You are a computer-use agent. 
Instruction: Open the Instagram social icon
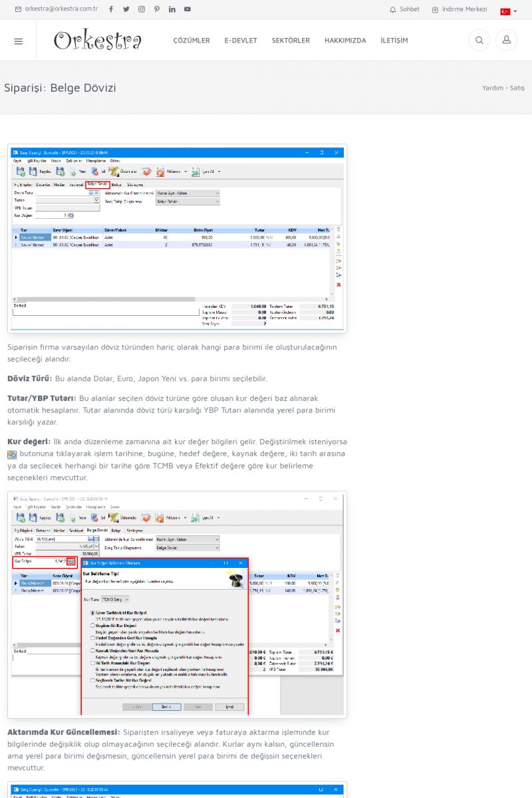[x=142, y=9]
